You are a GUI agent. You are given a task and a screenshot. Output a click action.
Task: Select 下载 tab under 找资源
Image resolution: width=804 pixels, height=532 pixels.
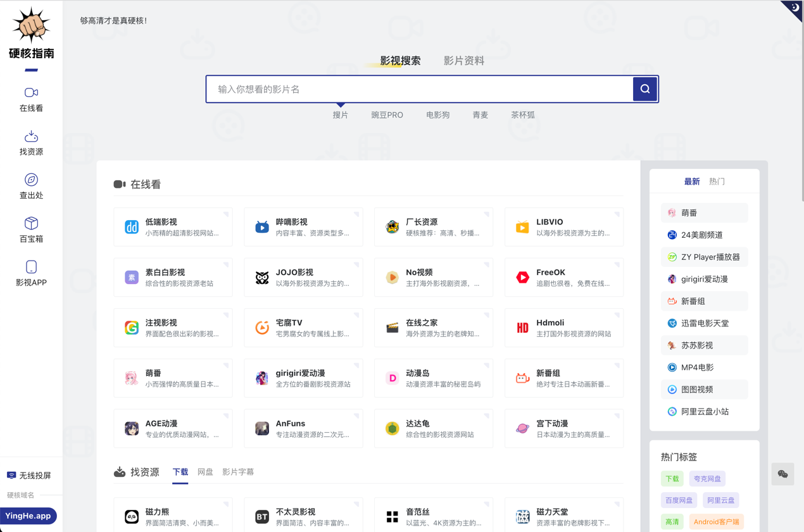click(180, 473)
